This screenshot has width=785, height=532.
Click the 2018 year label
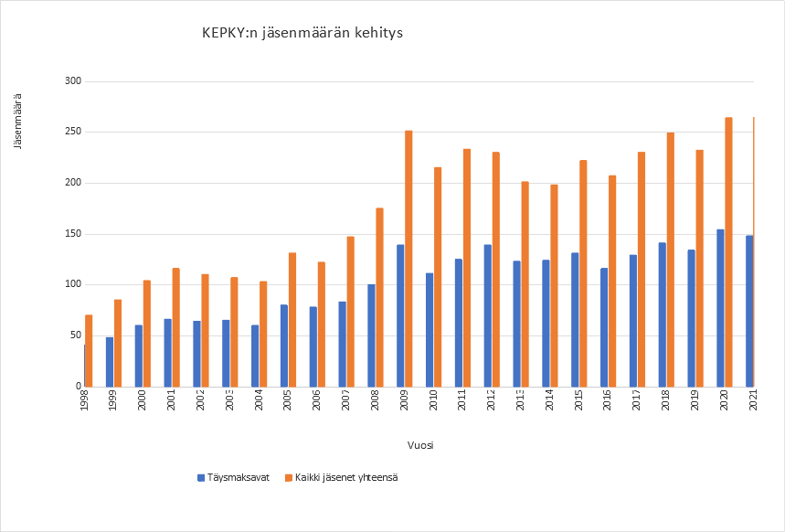(x=665, y=399)
